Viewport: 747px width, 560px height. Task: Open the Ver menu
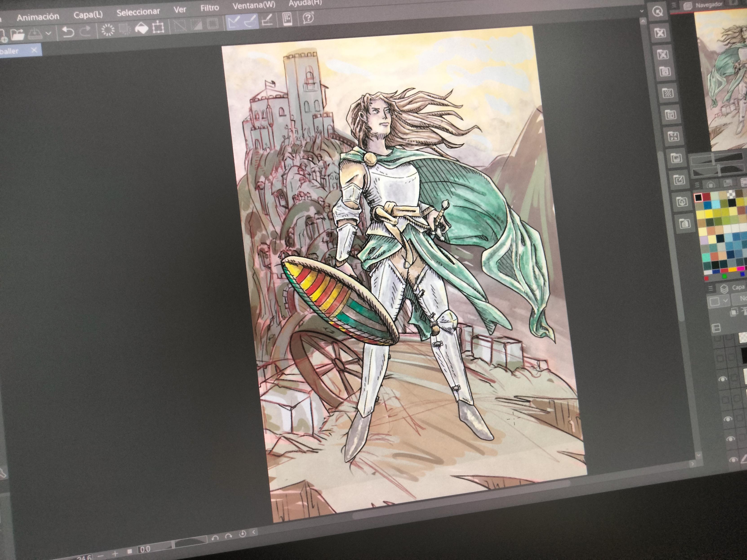tap(180, 9)
